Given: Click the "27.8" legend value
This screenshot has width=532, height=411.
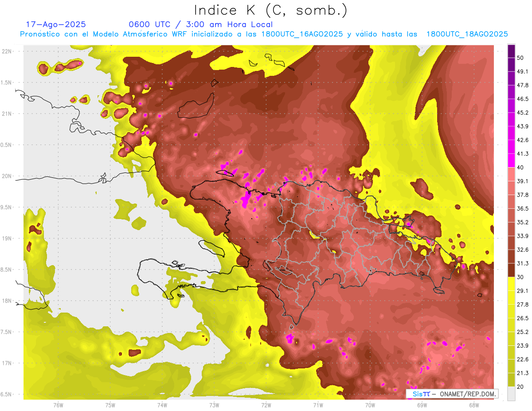Looking at the screenshot, I should tap(523, 305).
